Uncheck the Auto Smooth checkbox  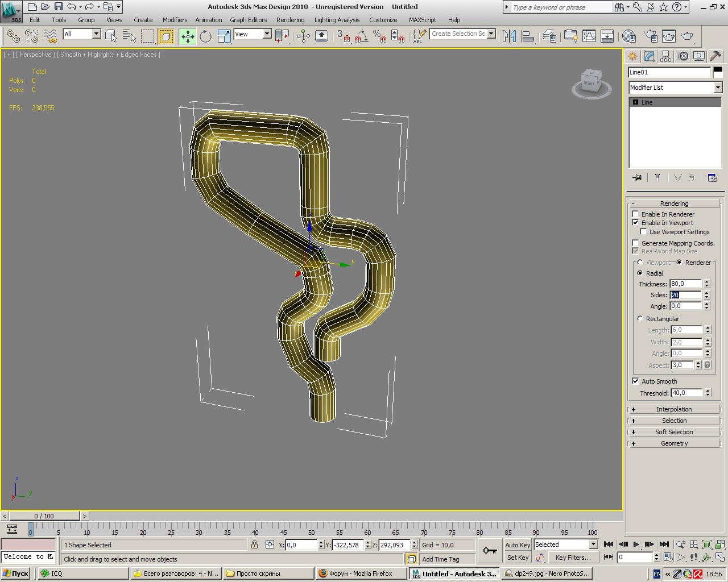point(636,381)
